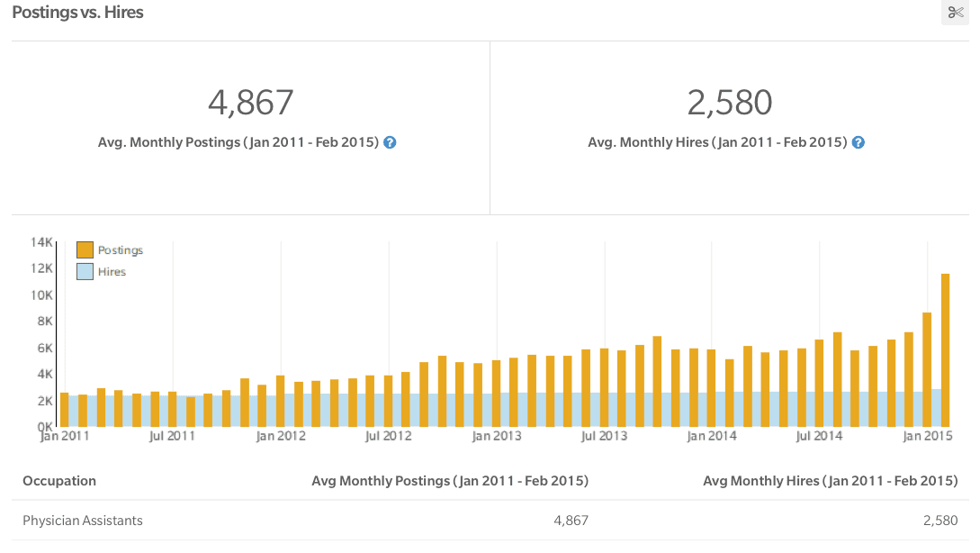The height and width of the screenshot is (553, 980).
Task: Click the light blue Hires legend swatch
Action: point(85,271)
